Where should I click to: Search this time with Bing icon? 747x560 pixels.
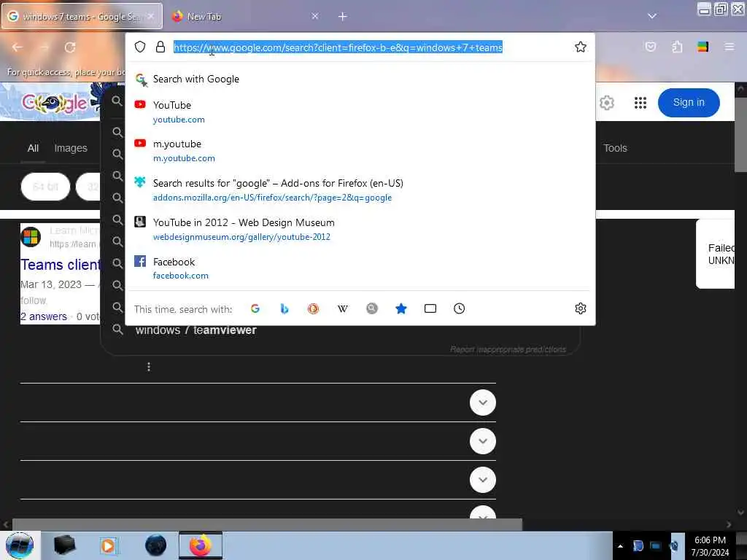point(284,308)
